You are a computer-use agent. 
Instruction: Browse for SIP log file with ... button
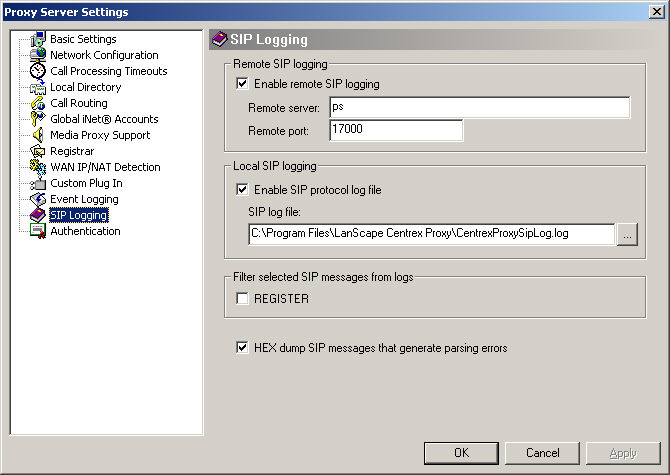(627, 234)
